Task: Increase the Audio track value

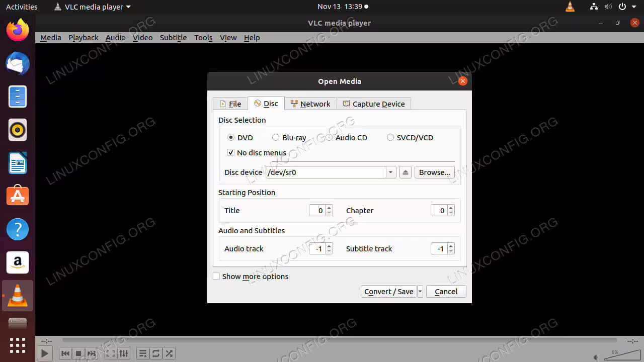Action: (329, 246)
